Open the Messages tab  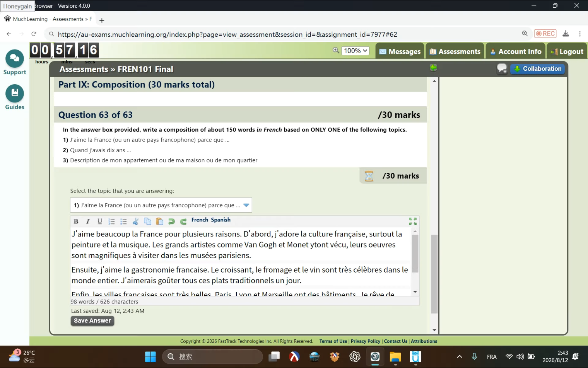tap(400, 51)
